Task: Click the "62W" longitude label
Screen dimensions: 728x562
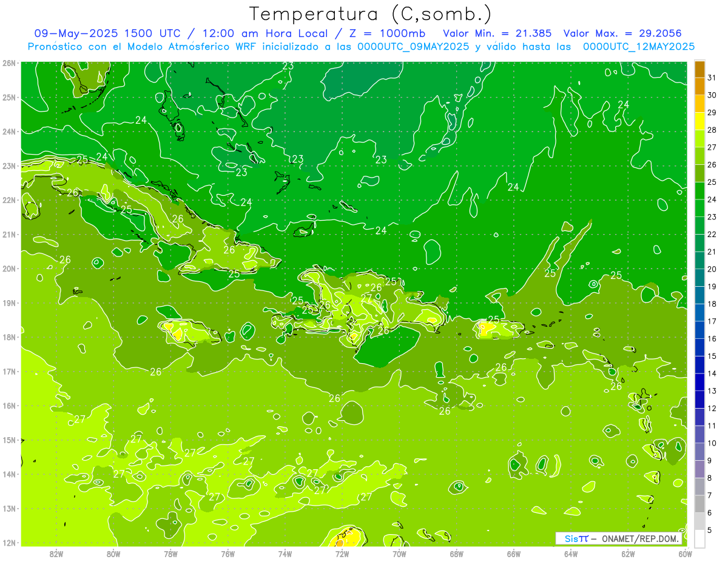Action: [x=628, y=554]
